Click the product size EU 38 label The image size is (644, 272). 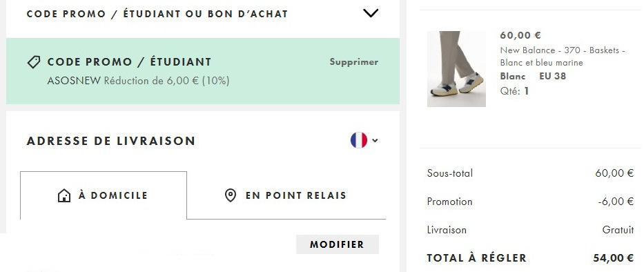click(552, 77)
